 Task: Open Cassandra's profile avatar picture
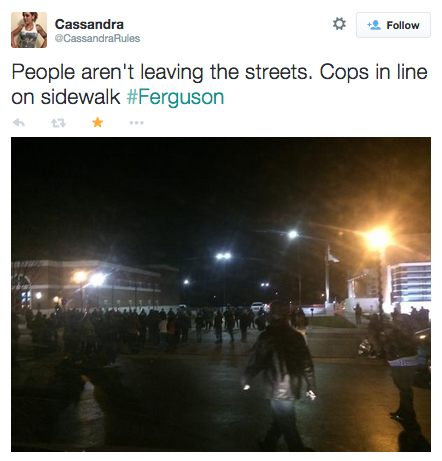29,30
